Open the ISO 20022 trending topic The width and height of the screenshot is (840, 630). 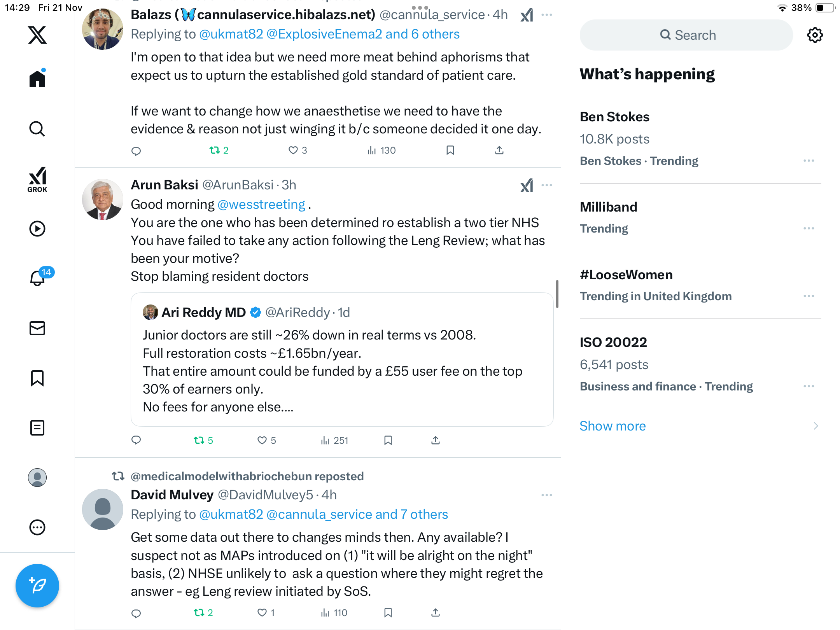(x=613, y=342)
